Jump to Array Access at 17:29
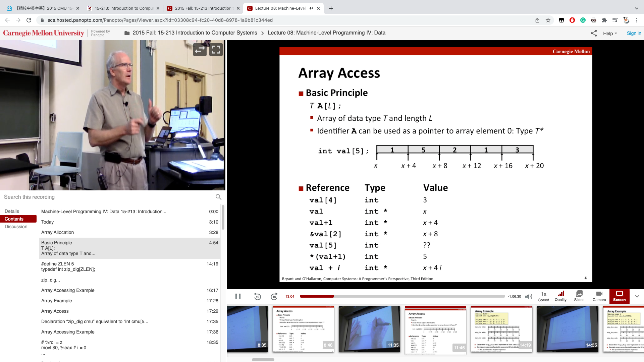644x362 pixels. pyautogui.click(x=130, y=311)
